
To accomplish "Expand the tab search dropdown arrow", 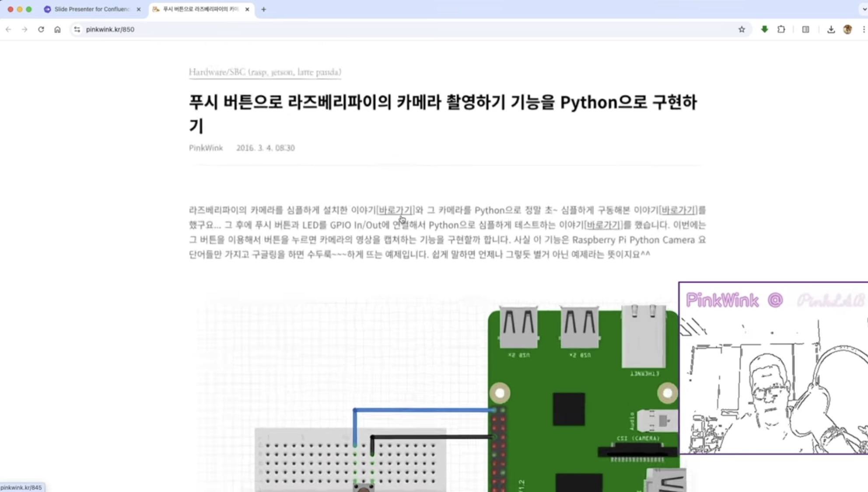I will click(x=864, y=9).
